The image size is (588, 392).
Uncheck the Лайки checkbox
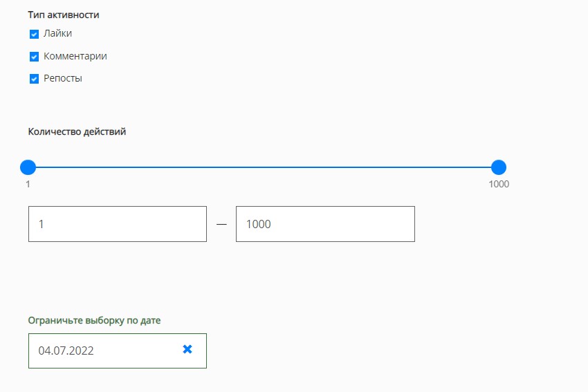tap(34, 34)
